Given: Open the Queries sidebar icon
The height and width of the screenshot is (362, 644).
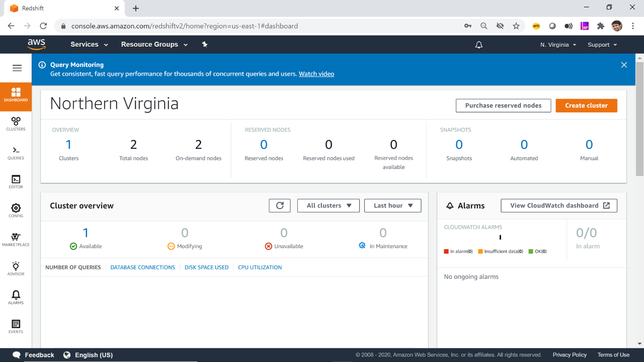Looking at the screenshot, I should click(x=16, y=153).
